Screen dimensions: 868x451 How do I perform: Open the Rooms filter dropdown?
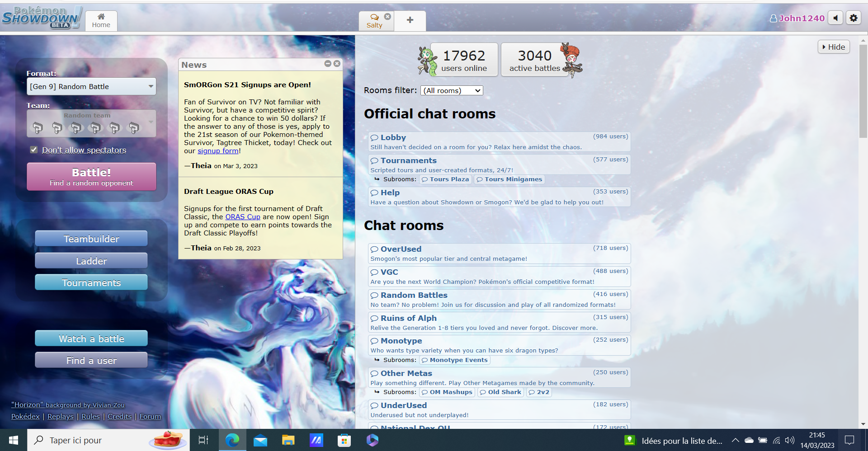(452, 90)
